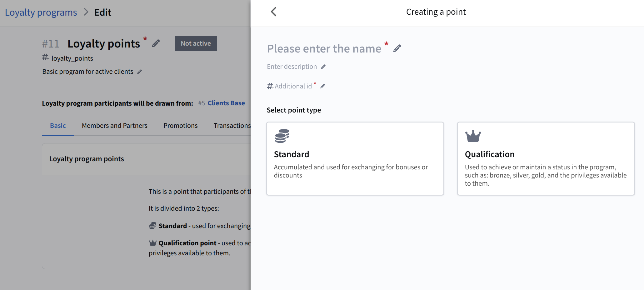
Task: Click hash icon next to loyalty_points
Action: coord(46,57)
